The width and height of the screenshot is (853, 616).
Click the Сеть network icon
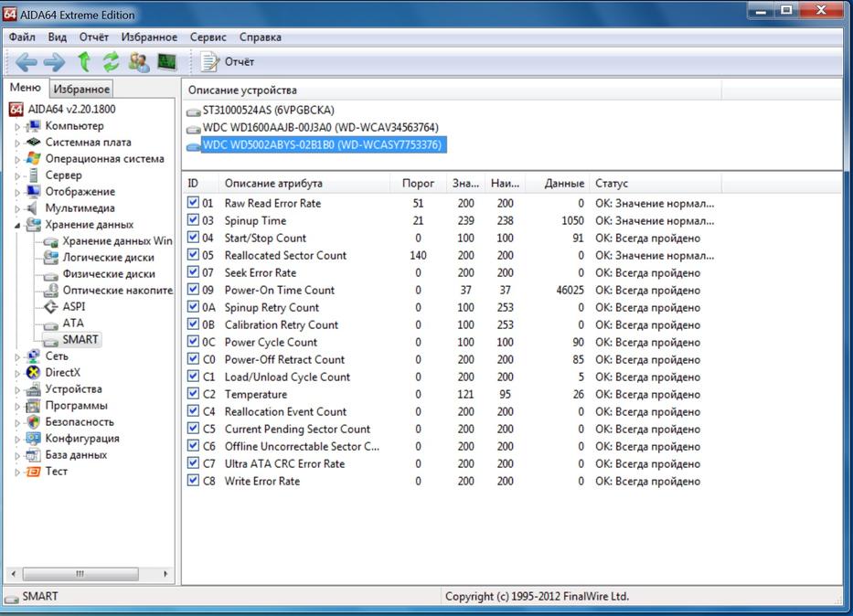pyautogui.click(x=34, y=356)
